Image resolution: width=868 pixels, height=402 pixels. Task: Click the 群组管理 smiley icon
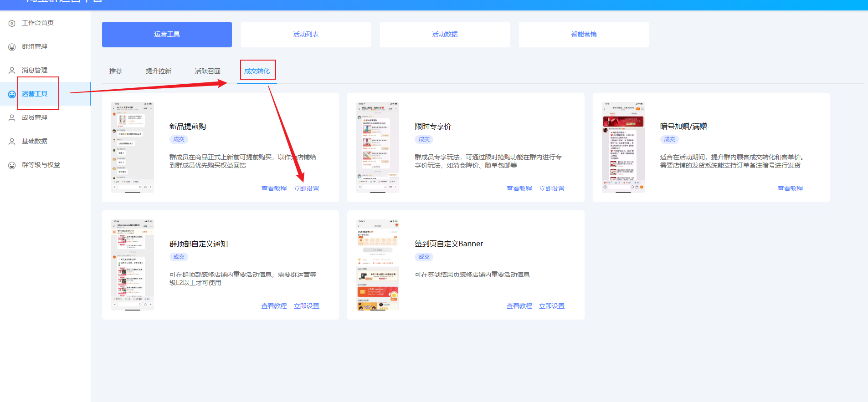pos(12,47)
